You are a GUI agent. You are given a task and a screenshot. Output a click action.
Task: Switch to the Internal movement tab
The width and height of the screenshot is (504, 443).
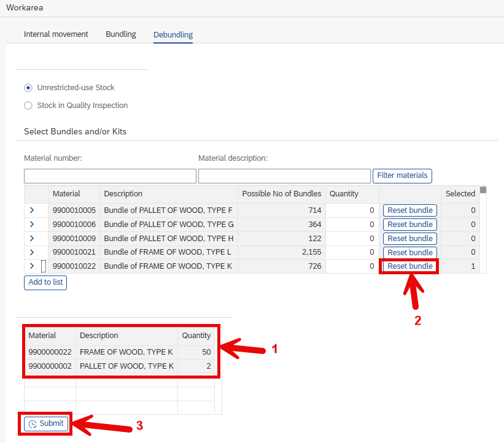(56, 34)
